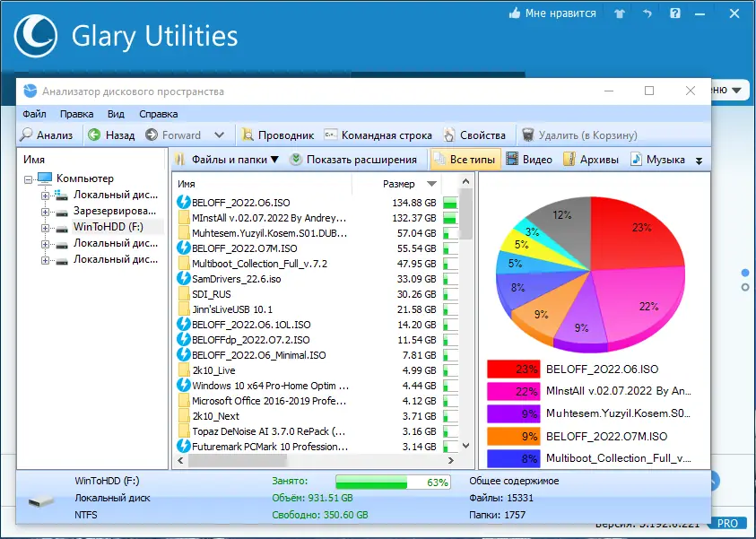Click the Forward arrow icon
This screenshot has height=539, width=756.
pyautogui.click(x=152, y=135)
